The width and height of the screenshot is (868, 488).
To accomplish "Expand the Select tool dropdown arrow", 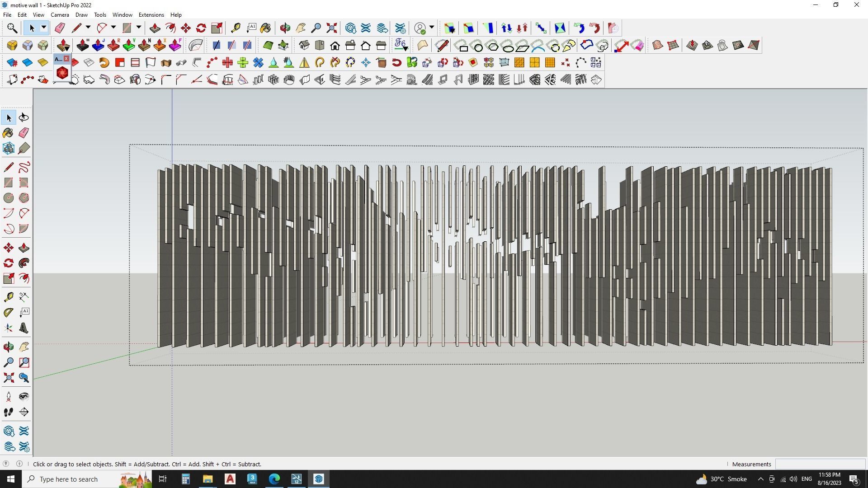I will tap(44, 28).
